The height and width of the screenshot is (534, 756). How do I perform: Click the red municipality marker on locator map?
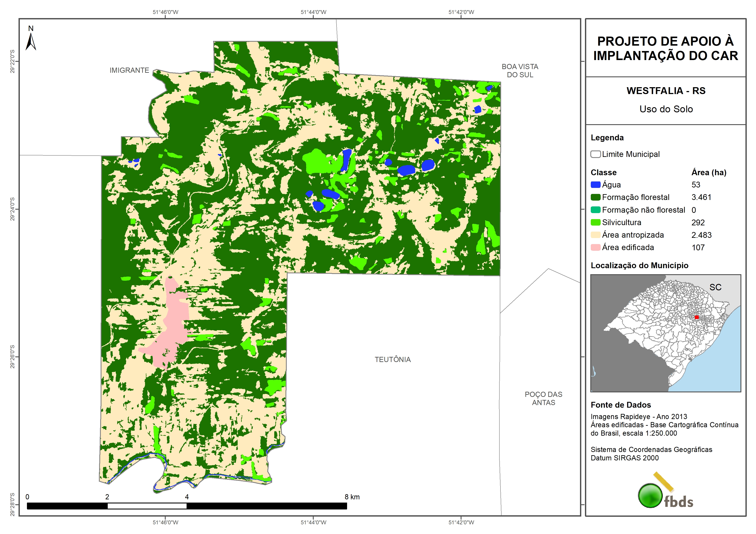(x=696, y=317)
